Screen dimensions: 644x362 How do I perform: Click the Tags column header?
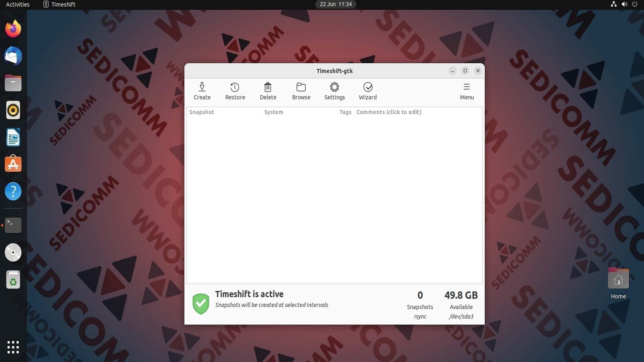(x=345, y=112)
